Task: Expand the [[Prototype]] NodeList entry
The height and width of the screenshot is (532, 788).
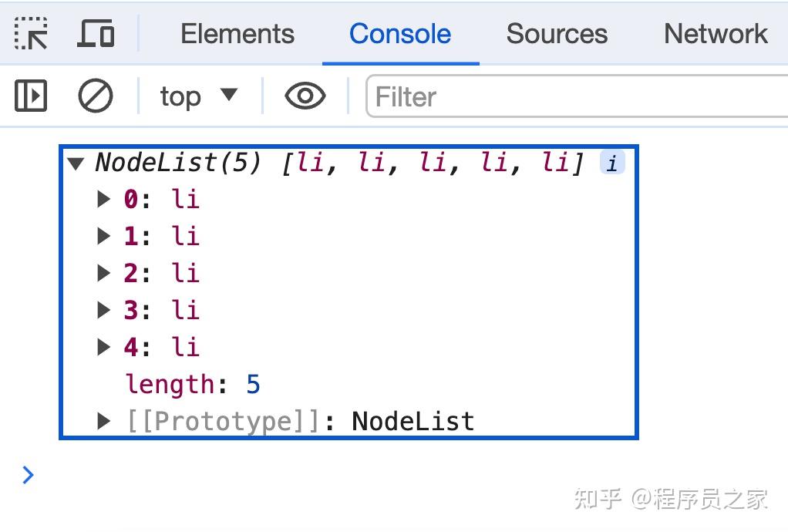Action: [104, 421]
